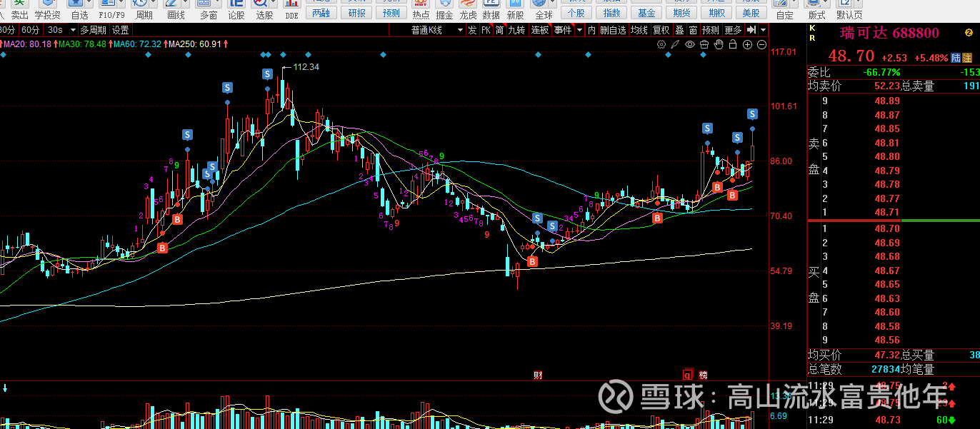Toggle the chart lock icon
The height and width of the screenshot is (429, 980).
pos(733,44)
